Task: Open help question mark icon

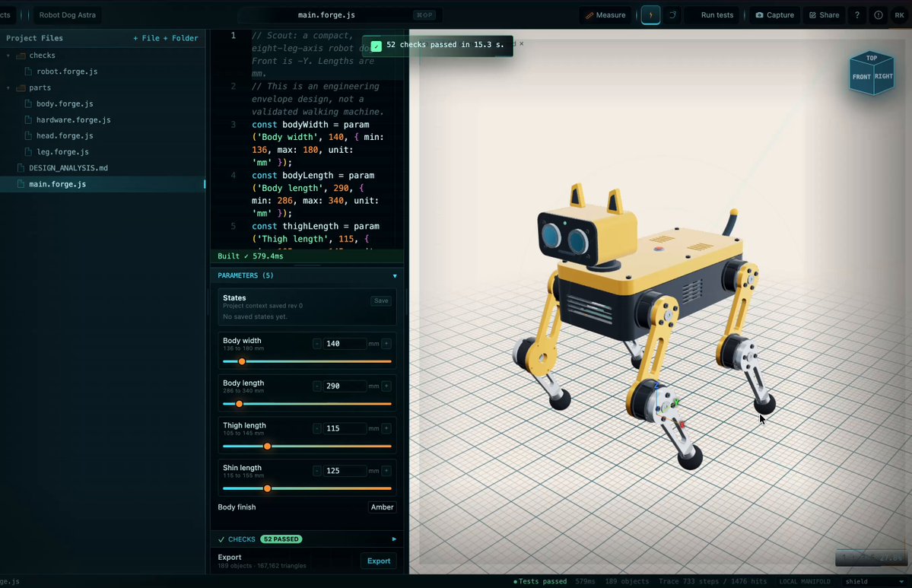Action: point(856,15)
